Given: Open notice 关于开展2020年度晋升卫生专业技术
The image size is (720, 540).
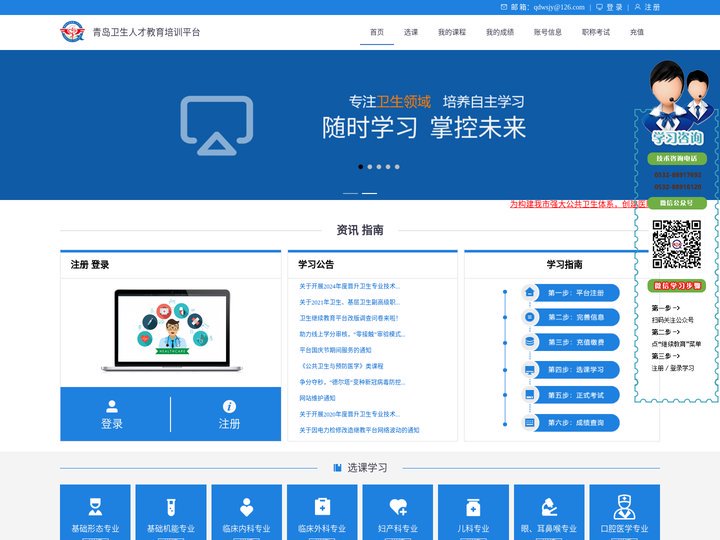Looking at the screenshot, I should (x=349, y=414).
